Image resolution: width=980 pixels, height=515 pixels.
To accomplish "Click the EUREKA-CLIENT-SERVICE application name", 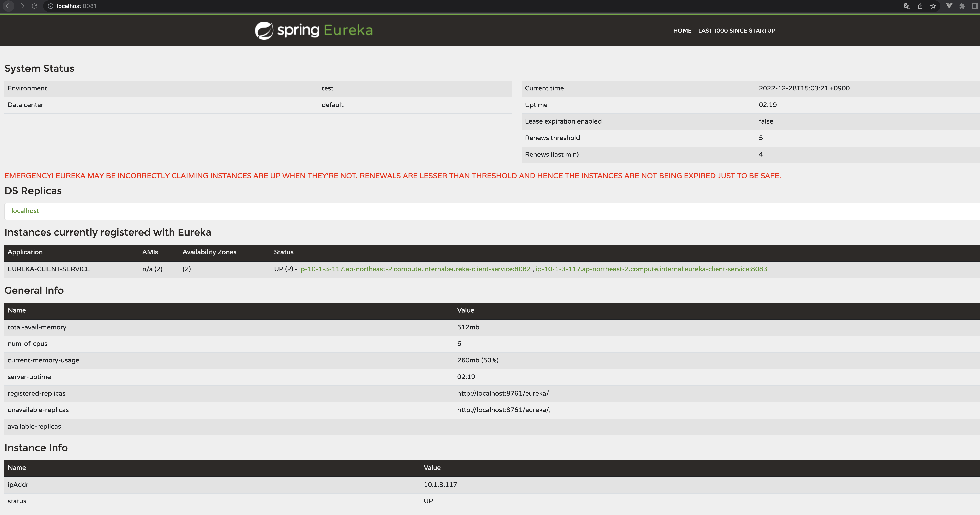I will point(49,269).
